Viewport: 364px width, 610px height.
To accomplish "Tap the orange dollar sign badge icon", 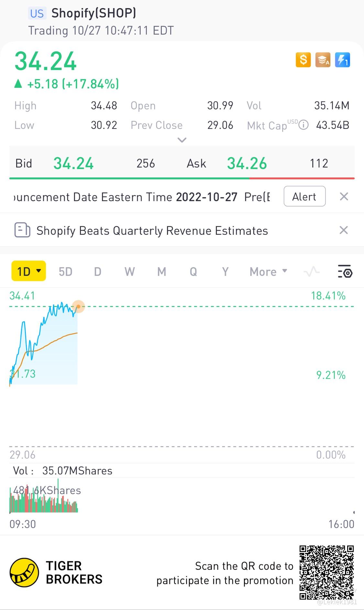I will point(303,60).
